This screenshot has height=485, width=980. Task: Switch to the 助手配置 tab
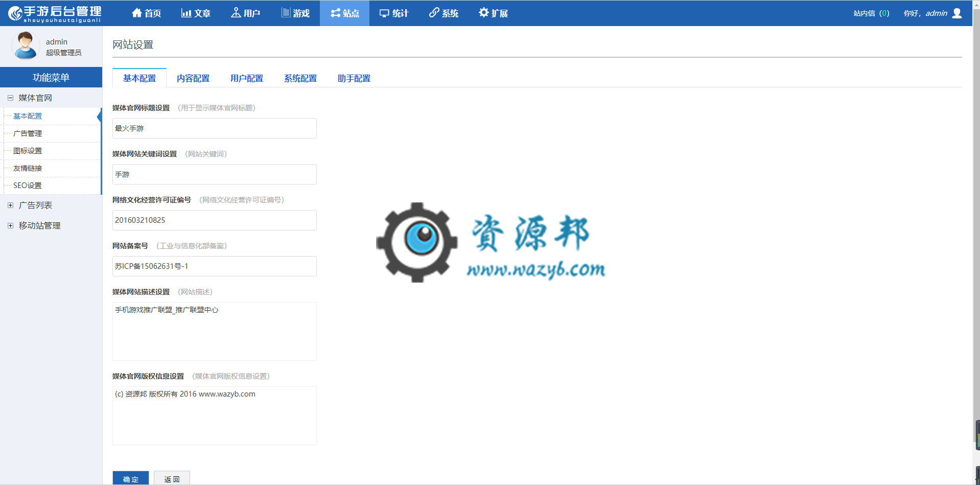point(354,78)
